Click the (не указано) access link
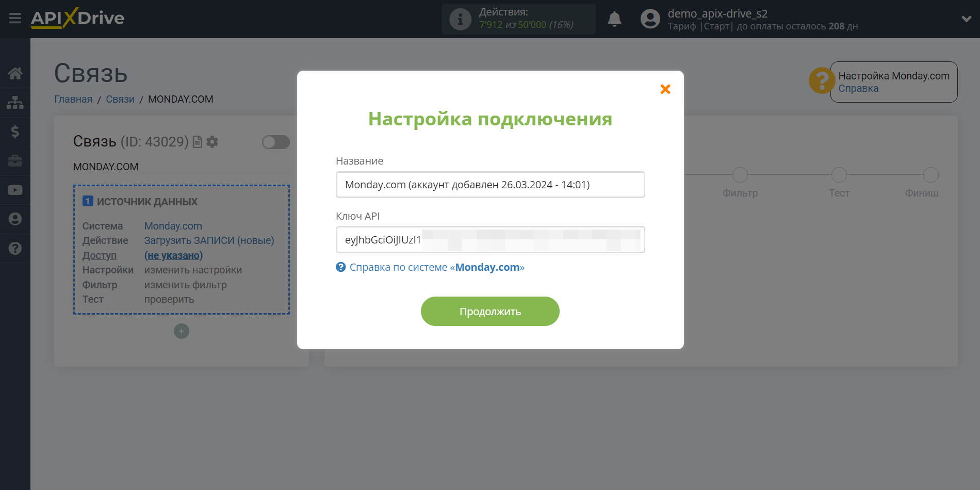 point(173,255)
